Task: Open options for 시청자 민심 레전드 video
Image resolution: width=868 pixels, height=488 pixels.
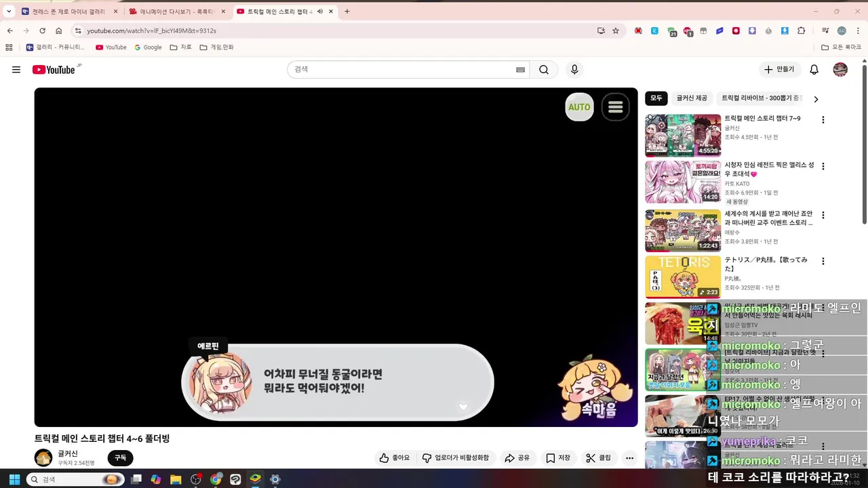Action: pos(823,166)
